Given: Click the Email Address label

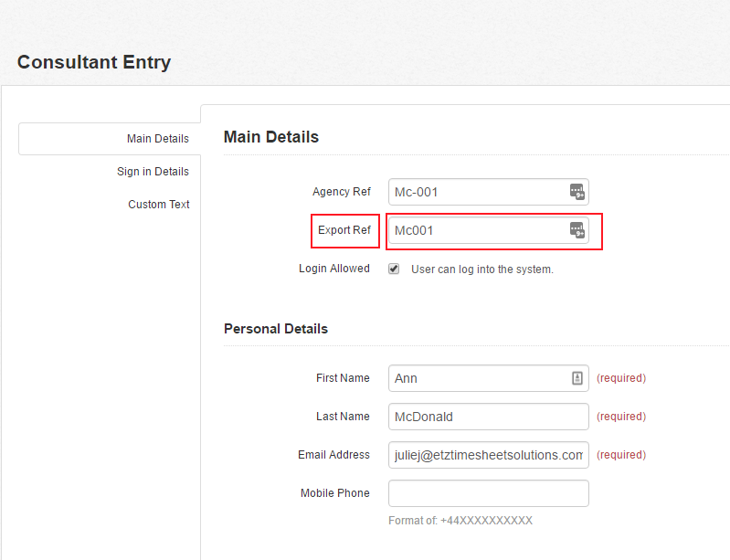Looking at the screenshot, I should click(333, 455).
